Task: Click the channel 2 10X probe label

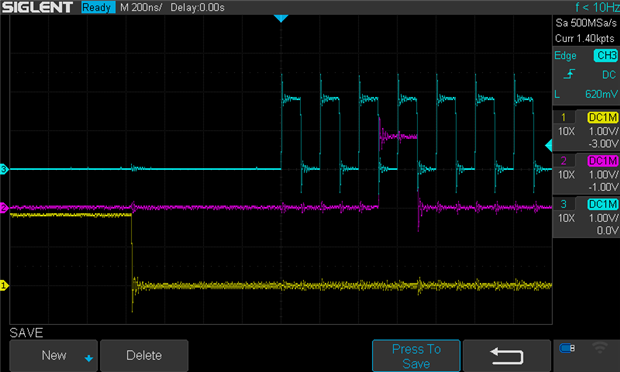Action: 566,174
